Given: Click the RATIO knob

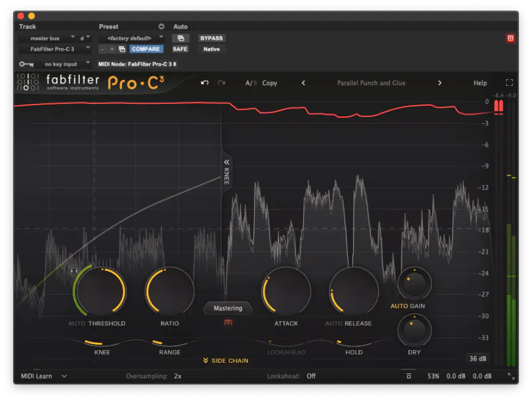Looking at the screenshot, I should (x=170, y=292).
